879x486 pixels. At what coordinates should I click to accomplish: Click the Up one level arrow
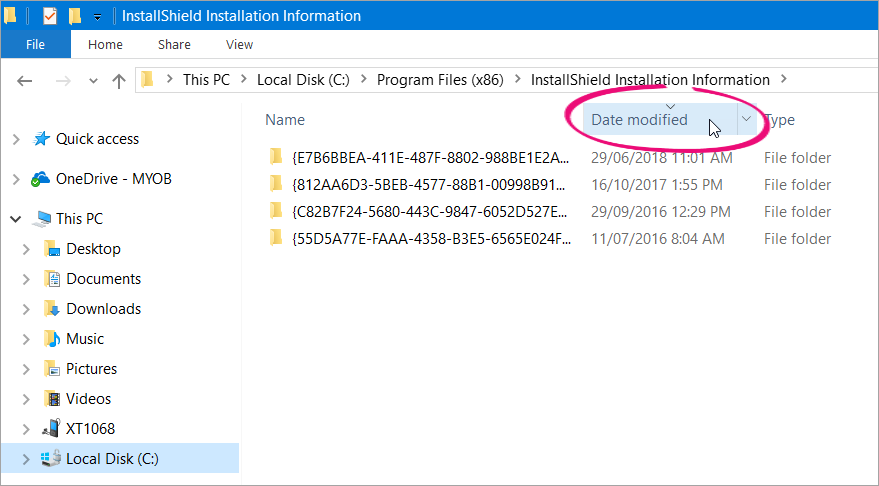[119, 81]
